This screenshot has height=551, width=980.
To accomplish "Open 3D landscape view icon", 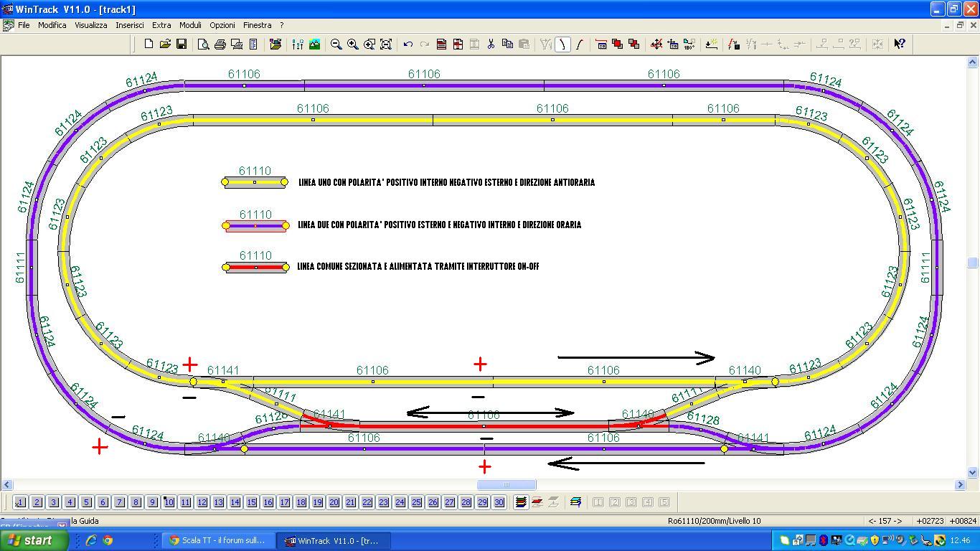I will tap(314, 44).
